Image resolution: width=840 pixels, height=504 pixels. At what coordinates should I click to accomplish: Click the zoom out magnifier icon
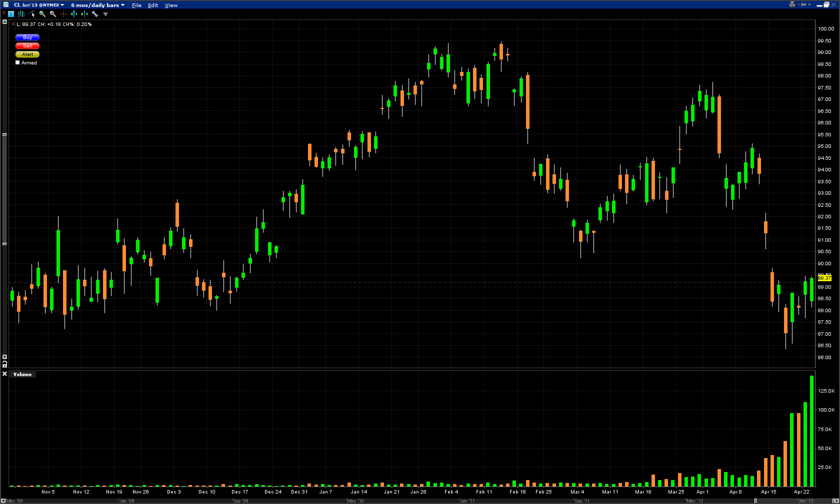53,14
